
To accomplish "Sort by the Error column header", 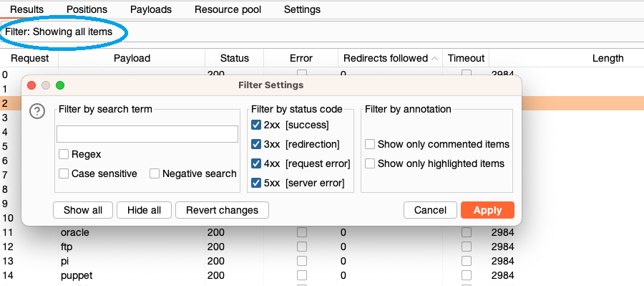I will (301, 58).
